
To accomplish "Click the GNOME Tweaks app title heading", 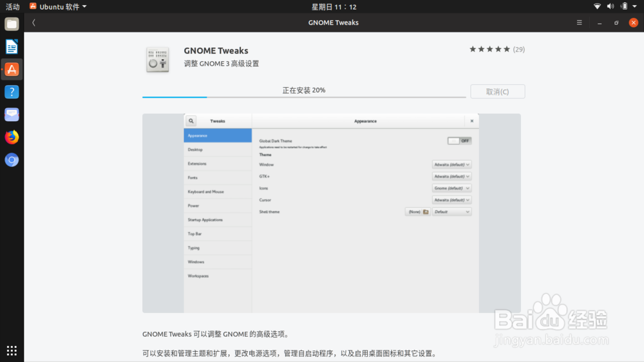I will coord(216,50).
